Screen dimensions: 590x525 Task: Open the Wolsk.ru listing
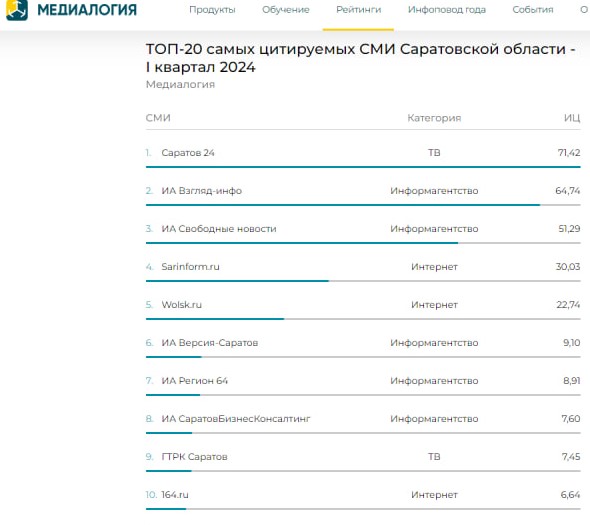182,305
